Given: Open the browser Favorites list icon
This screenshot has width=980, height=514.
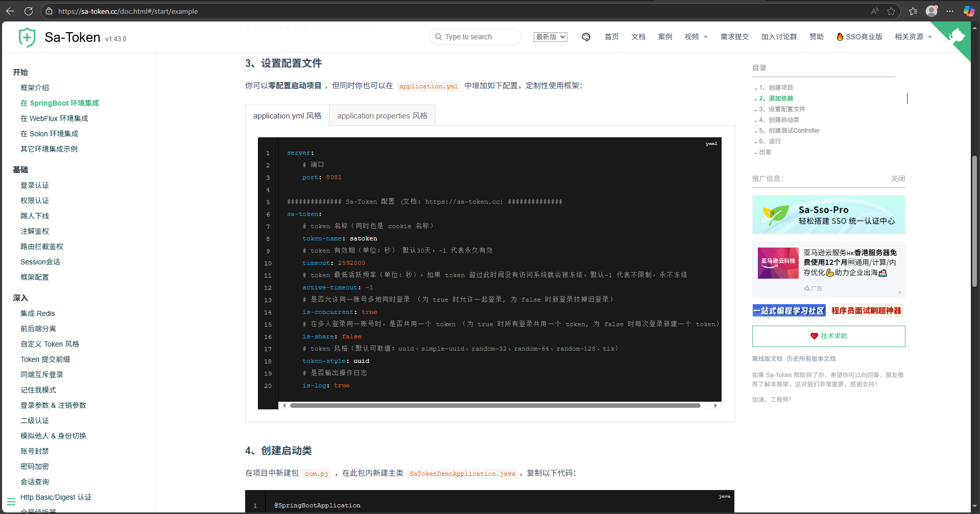Looking at the screenshot, I should (x=913, y=11).
